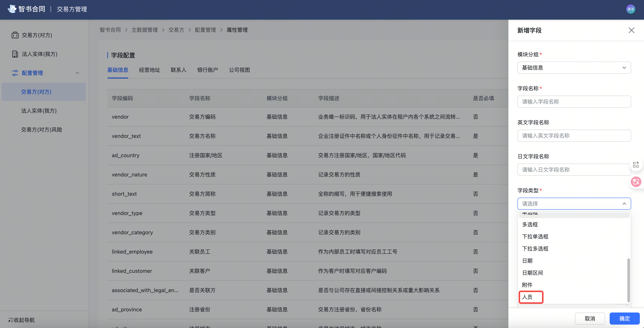Image resolution: width=644 pixels, height=328 pixels.
Task: Close the 新增字段 panel
Action: pyautogui.click(x=632, y=30)
